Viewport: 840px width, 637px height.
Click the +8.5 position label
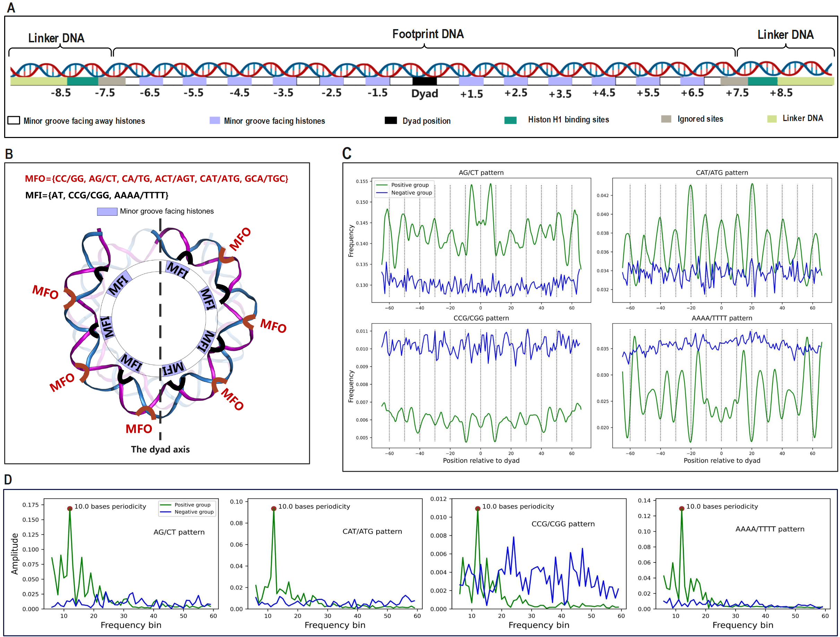pos(781,93)
